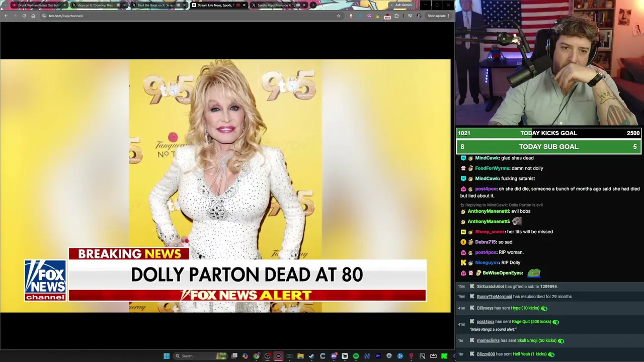Open the Chrome extensions puzzle icon
The height and width of the screenshot is (362, 644).
click(396, 16)
